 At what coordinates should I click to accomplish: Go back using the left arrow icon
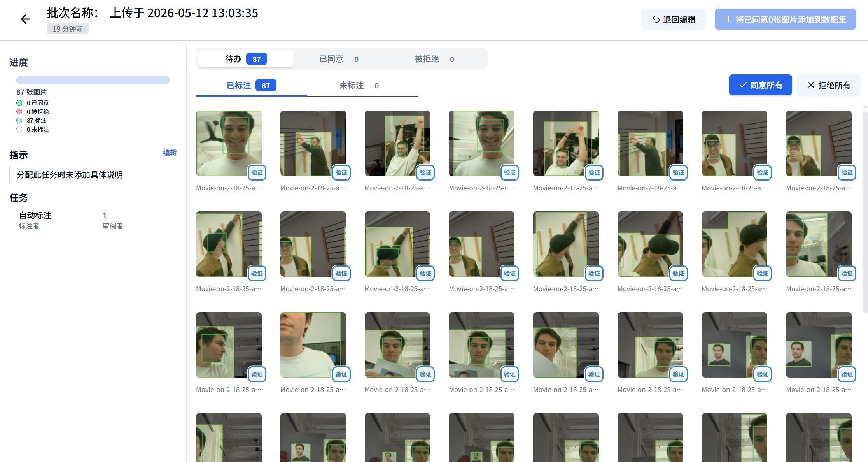(x=25, y=19)
